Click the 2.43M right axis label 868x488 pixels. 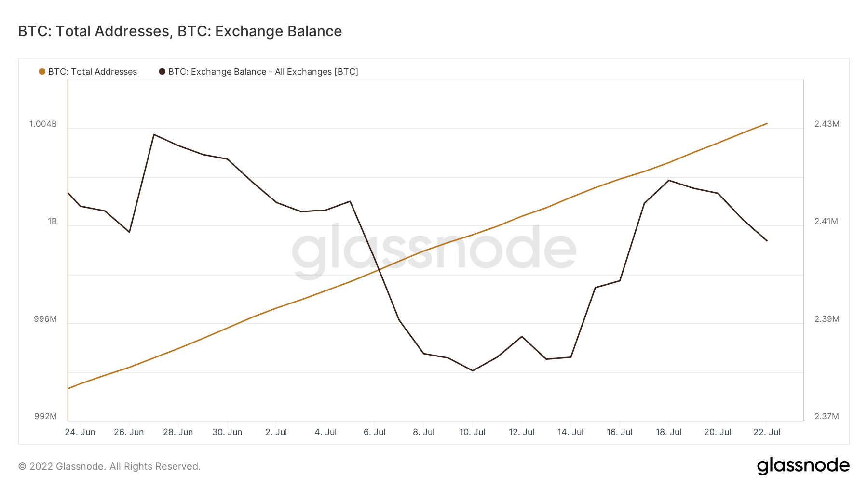pyautogui.click(x=827, y=124)
